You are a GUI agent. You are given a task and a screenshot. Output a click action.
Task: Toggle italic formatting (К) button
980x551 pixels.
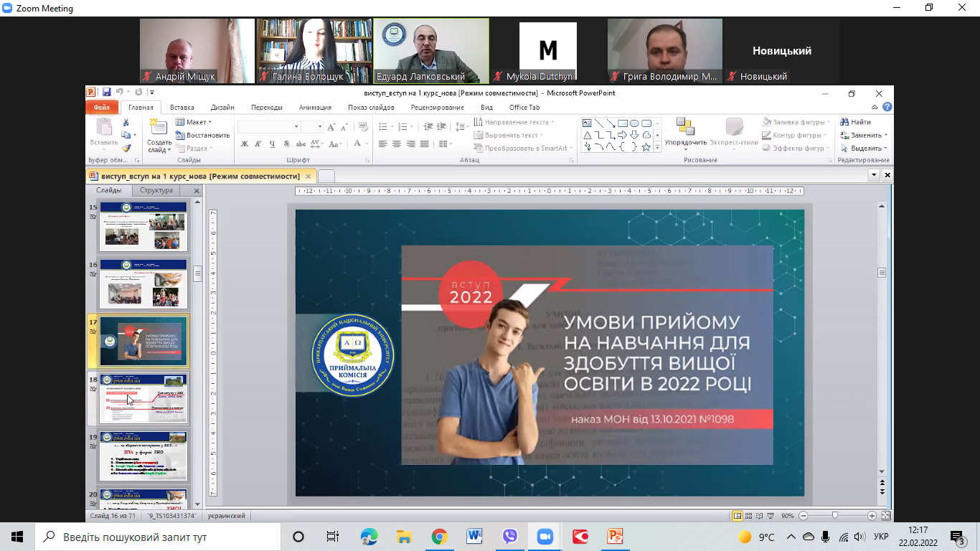coord(258,144)
